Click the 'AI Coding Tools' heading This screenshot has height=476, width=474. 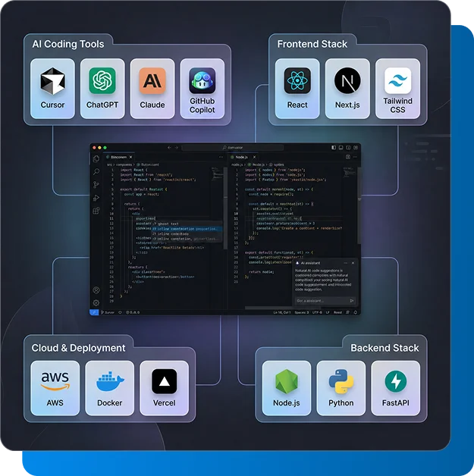[x=68, y=44]
